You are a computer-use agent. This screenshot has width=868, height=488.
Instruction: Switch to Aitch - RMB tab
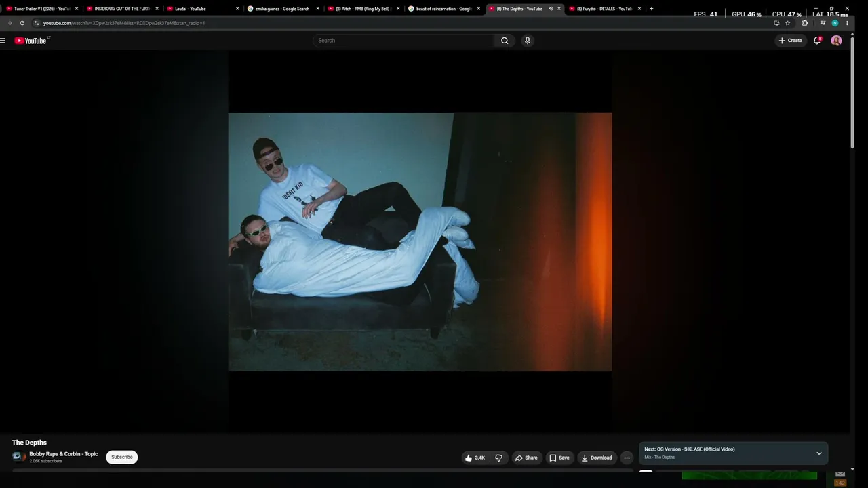click(x=363, y=9)
